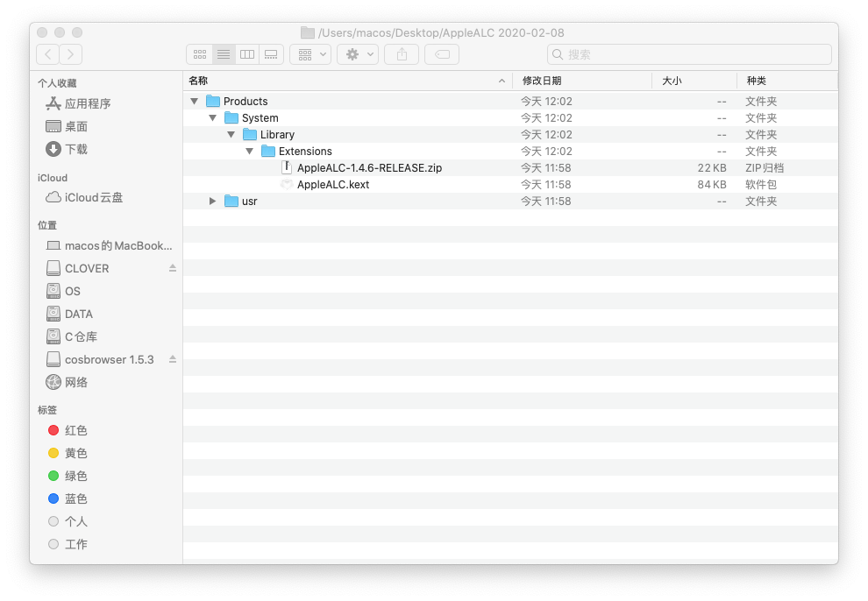Screen dimensions: 868x601
Task: Collapse the Library folder
Action: click(x=231, y=134)
